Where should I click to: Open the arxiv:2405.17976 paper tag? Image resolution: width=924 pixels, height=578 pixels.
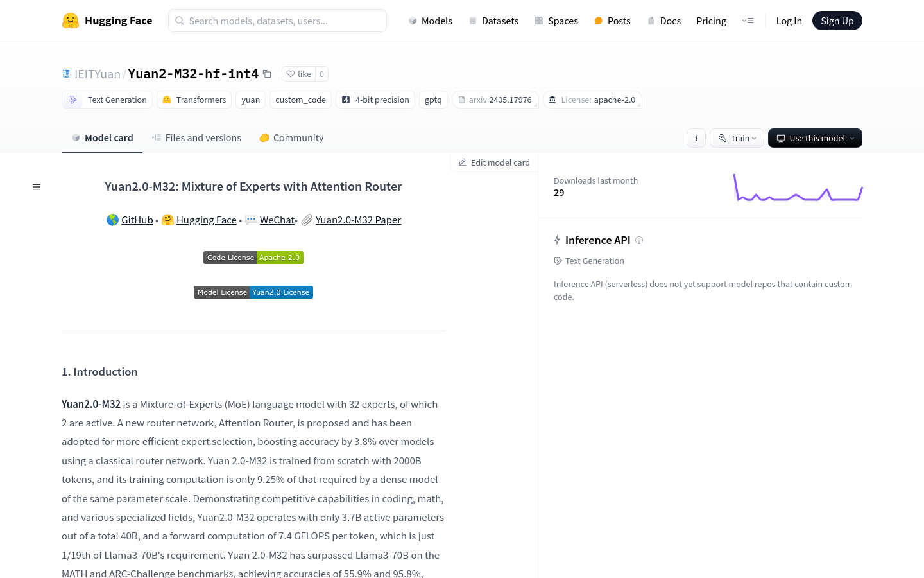coord(495,100)
